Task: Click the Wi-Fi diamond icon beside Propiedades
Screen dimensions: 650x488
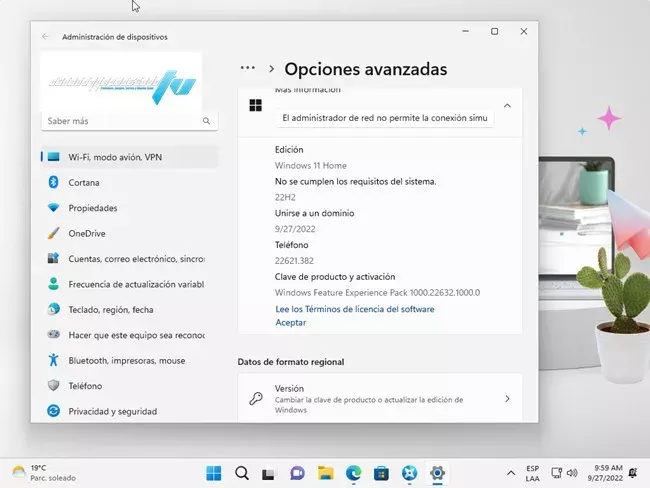Action: 53,207
